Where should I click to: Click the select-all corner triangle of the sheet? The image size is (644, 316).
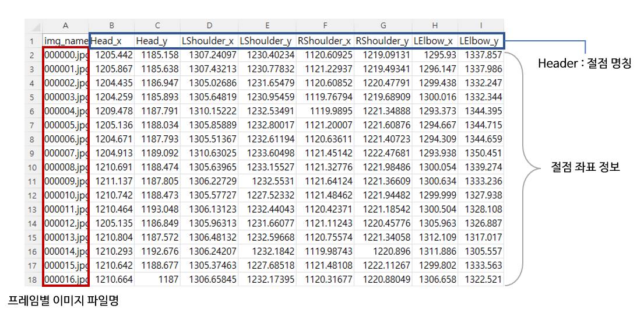[33, 26]
